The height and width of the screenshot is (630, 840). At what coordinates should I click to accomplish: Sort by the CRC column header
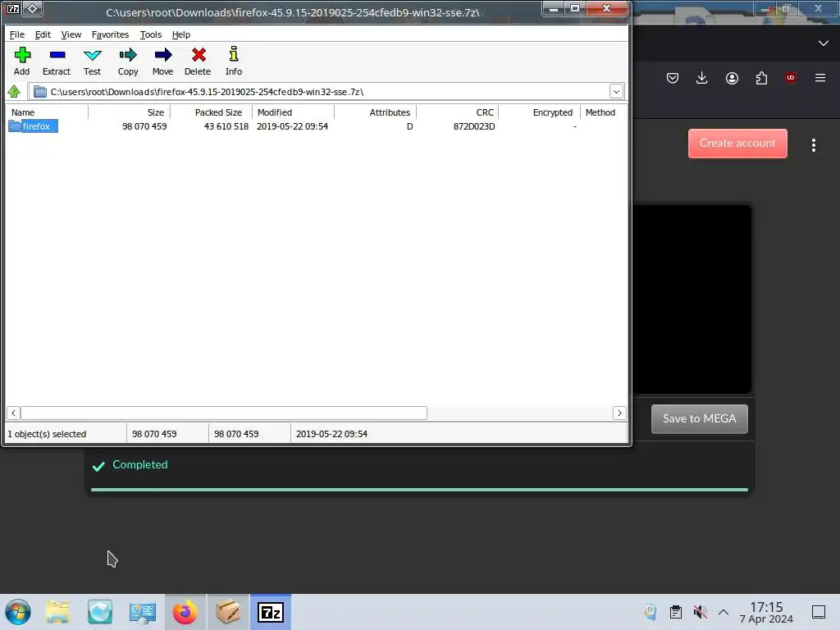click(458, 112)
